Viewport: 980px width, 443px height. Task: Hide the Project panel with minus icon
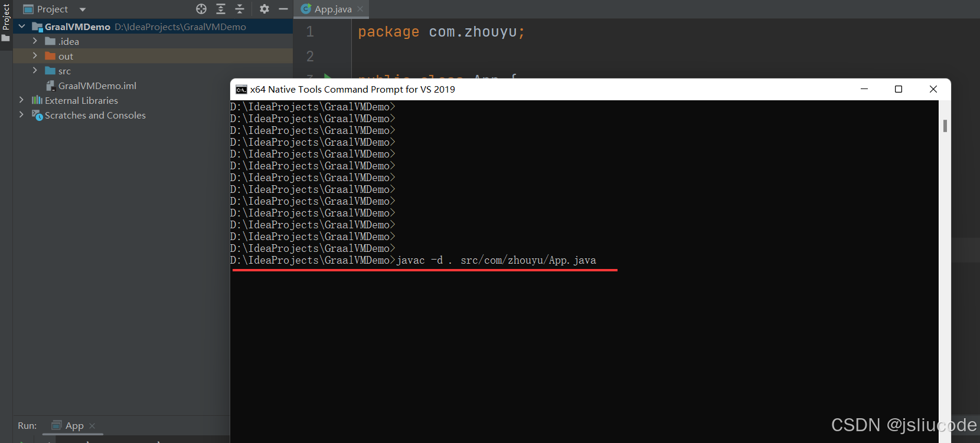[x=283, y=9]
